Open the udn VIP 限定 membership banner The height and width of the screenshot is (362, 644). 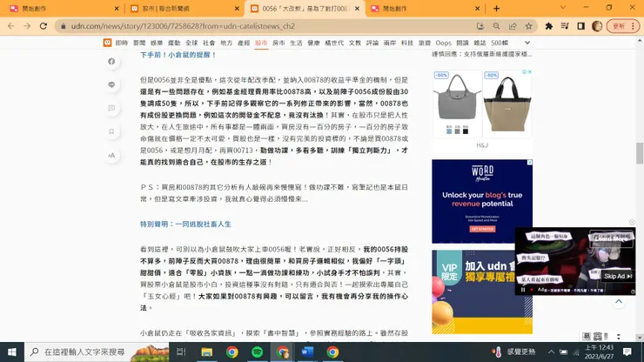pos(482,292)
